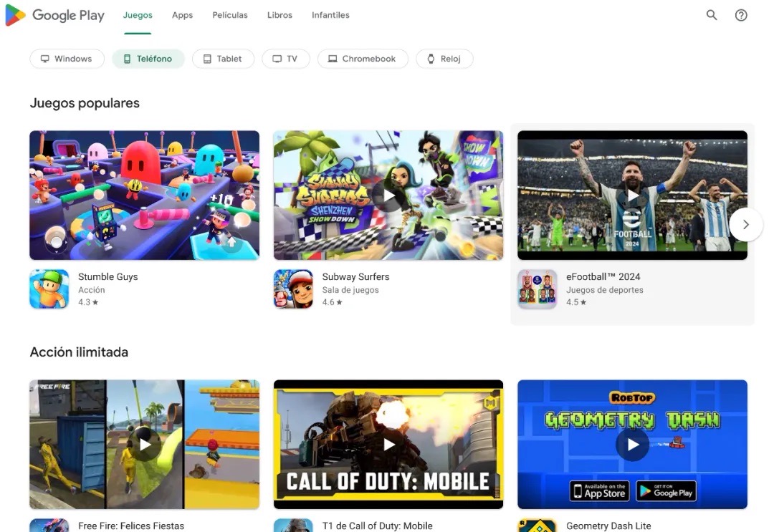The height and width of the screenshot is (532, 774).
Task: Open the Subway Surfers app icon
Action: click(293, 289)
